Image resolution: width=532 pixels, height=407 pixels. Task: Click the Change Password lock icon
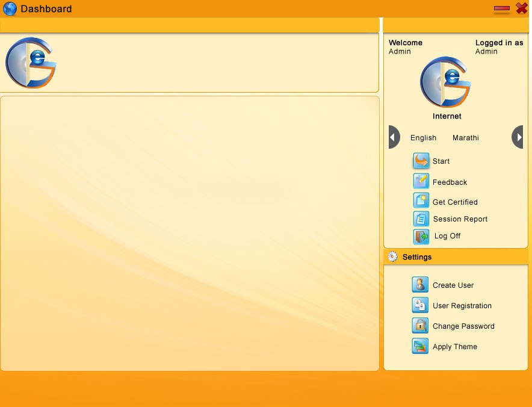click(419, 326)
